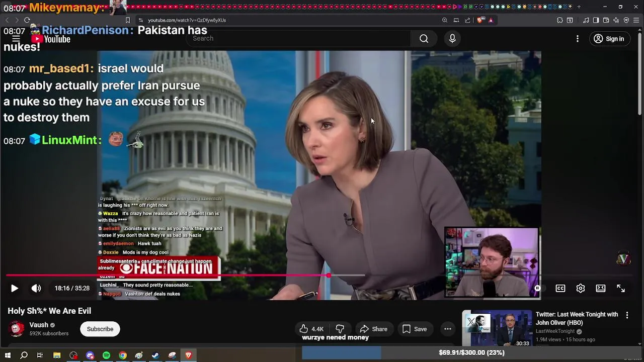The width and height of the screenshot is (644, 362).
Task: Open the YouTube hamburger guide menu
Action: (16, 39)
